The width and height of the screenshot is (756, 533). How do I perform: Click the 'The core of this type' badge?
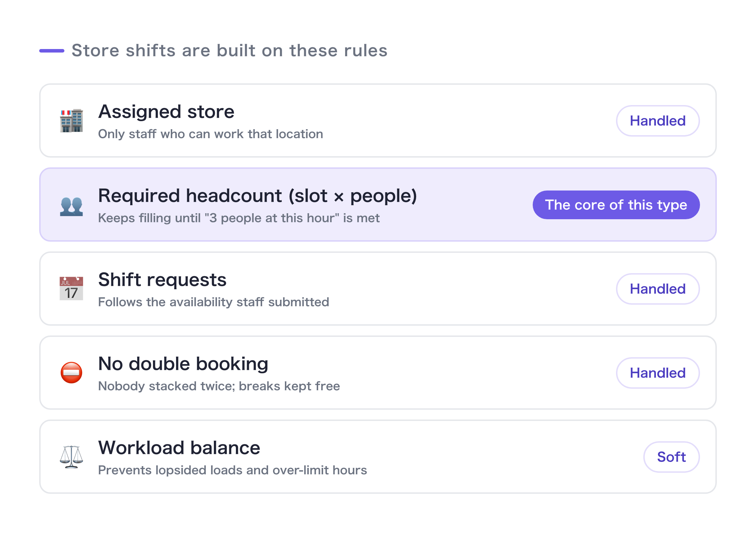616,205
